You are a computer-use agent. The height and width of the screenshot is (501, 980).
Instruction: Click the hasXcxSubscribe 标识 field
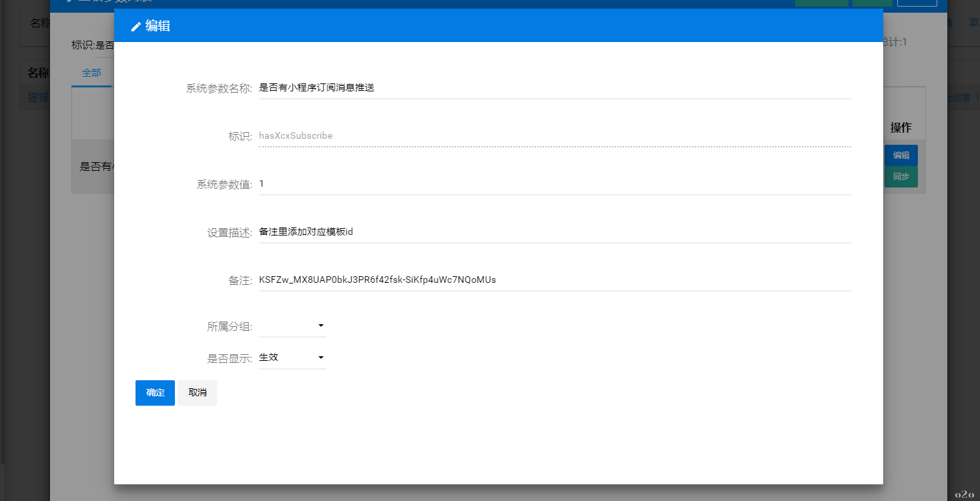coord(554,135)
